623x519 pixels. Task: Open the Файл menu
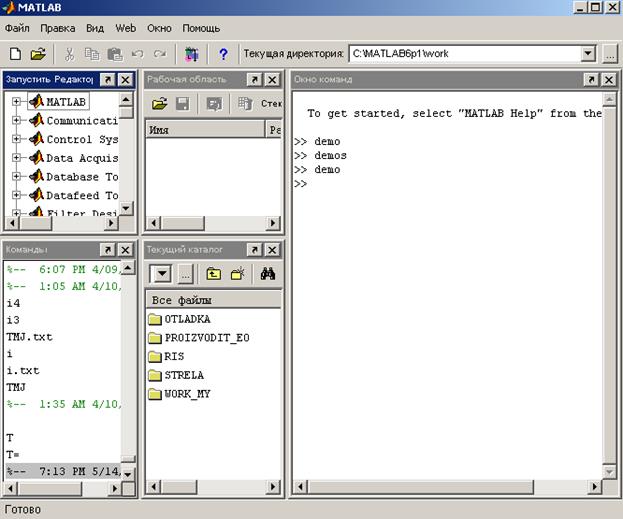tap(17, 28)
